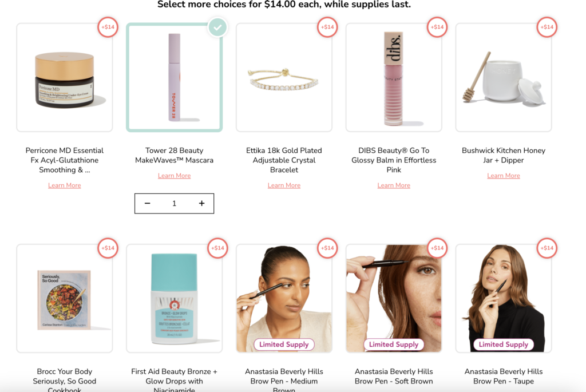Open Learn More for Bushwick Honey Jar
The height and width of the screenshot is (392, 586).
point(504,176)
